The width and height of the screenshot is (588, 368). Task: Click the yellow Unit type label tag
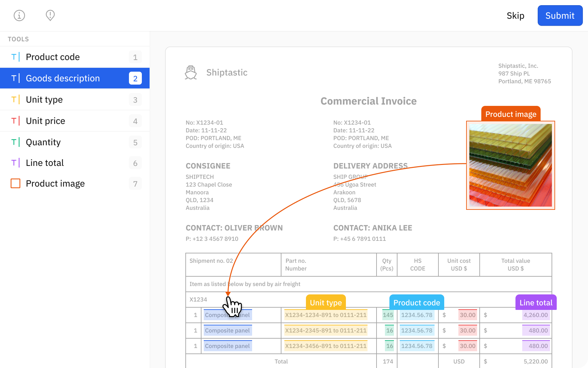click(326, 302)
